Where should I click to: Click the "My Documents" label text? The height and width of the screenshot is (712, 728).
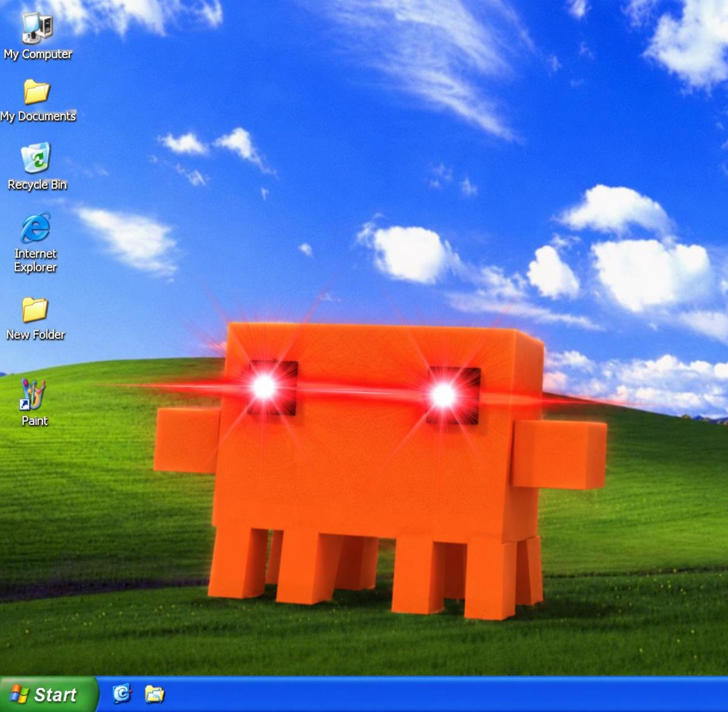tap(38, 116)
